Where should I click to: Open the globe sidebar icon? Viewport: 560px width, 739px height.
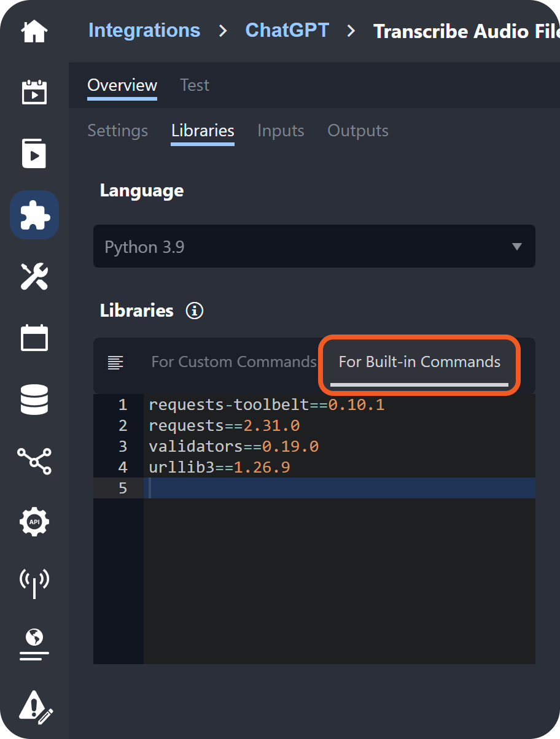34,644
